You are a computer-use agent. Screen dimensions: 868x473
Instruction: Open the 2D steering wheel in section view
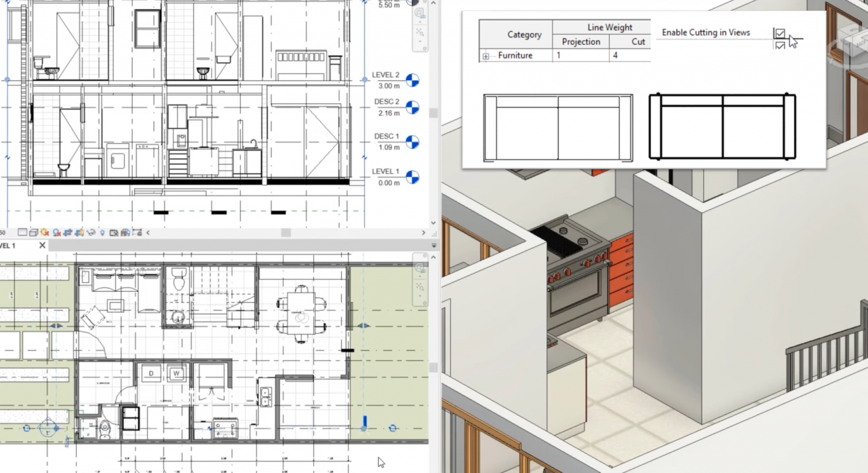[420, 13]
